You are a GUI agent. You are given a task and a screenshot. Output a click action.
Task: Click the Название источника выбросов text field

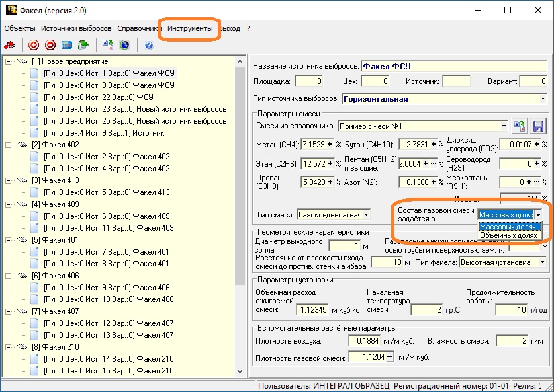454,66
